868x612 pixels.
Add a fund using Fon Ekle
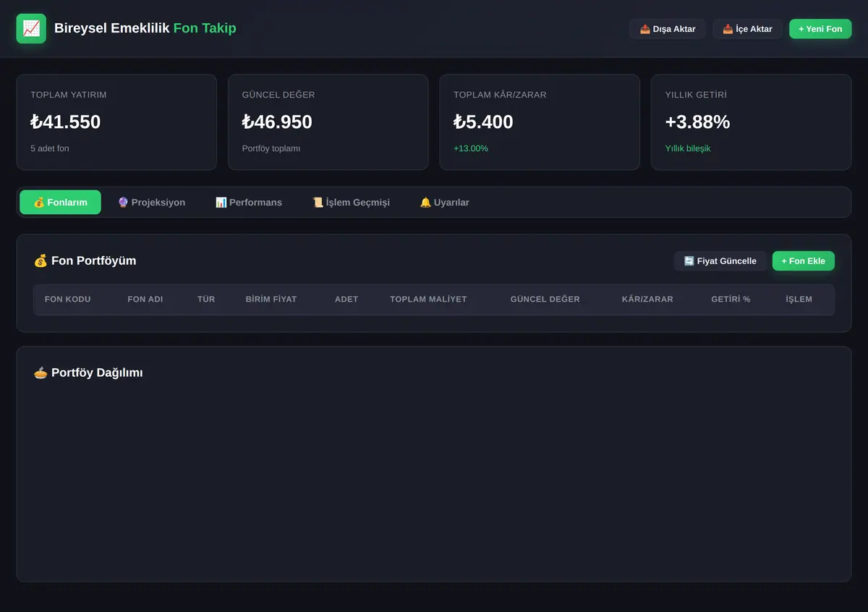(804, 261)
